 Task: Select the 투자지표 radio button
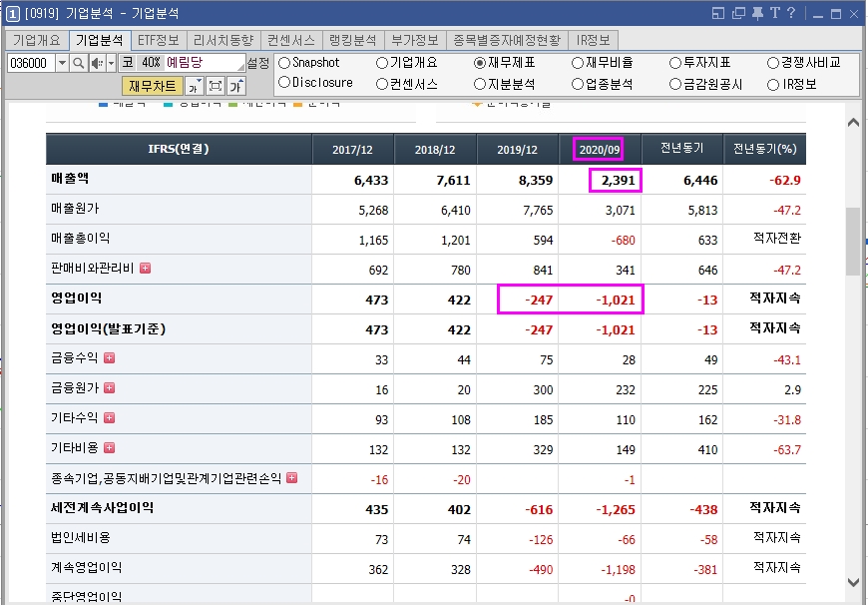[675, 63]
